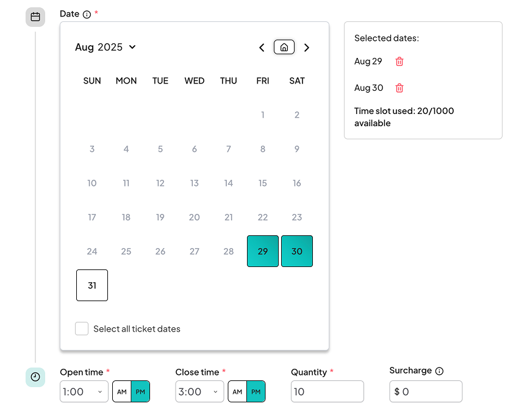
Task: Click the Quantity input field
Action: click(327, 392)
